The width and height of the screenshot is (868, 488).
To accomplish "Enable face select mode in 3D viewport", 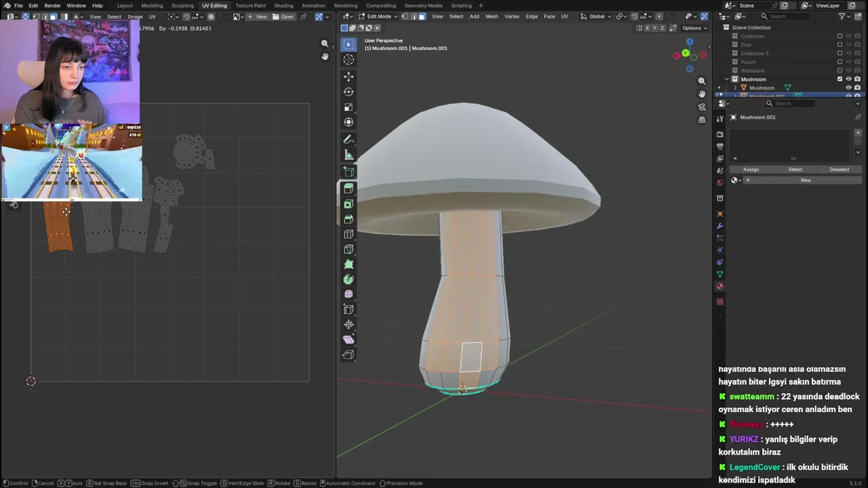I will pyautogui.click(x=422, y=16).
